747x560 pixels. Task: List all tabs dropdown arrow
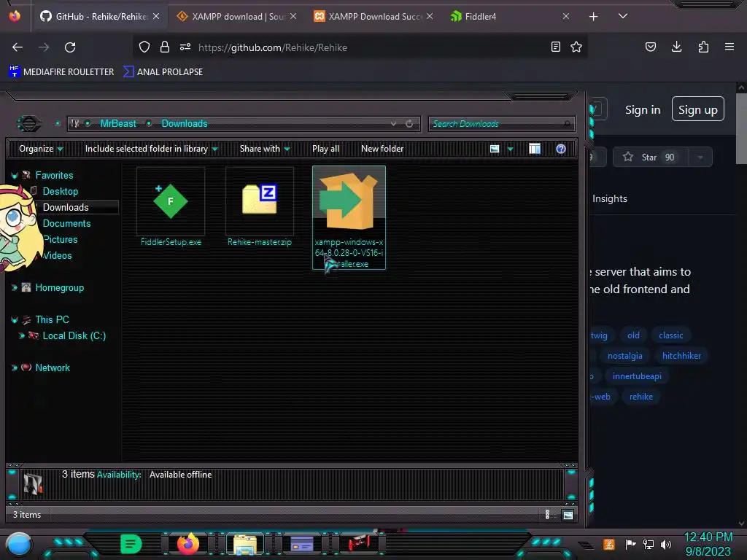(623, 16)
